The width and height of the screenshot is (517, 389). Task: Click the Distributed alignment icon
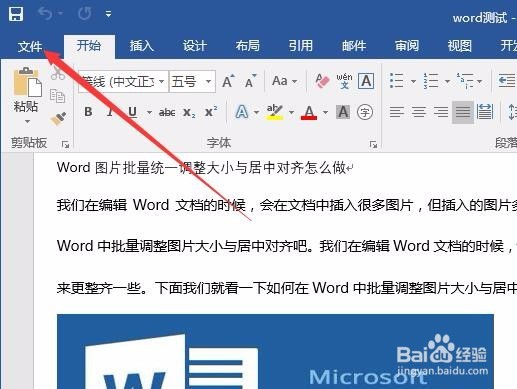[x=485, y=112]
